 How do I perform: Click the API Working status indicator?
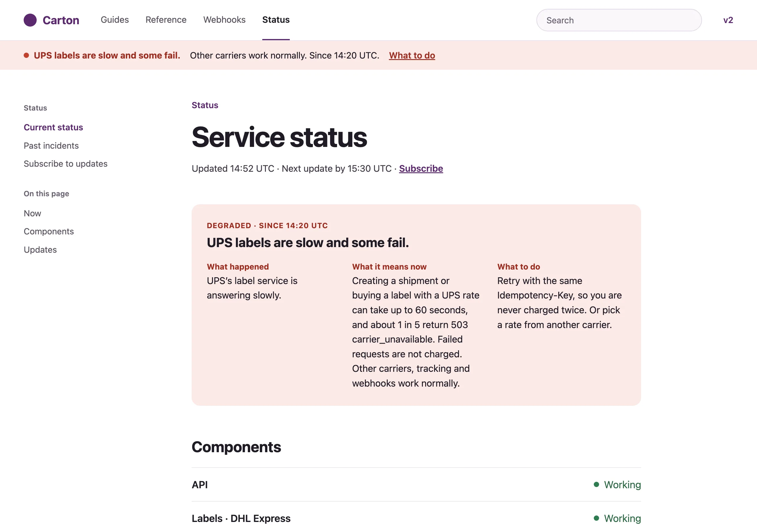coord(617,484)
